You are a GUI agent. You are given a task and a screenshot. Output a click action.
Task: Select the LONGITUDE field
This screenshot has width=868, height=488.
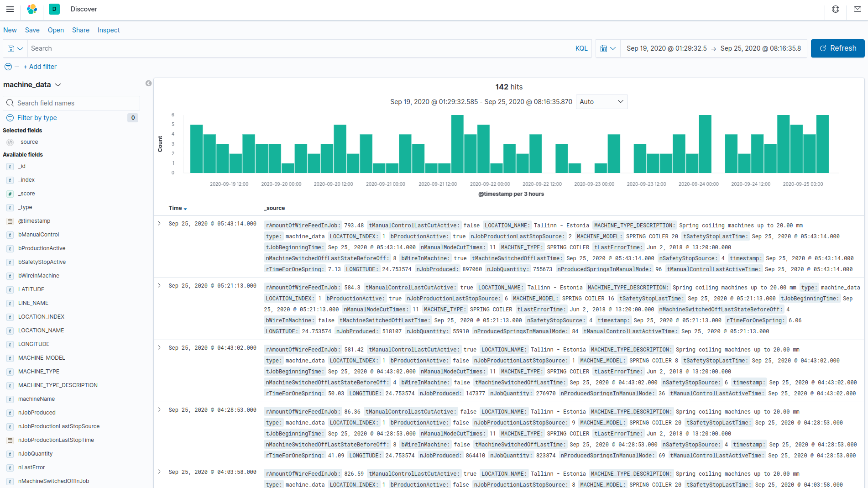(34, 344)
